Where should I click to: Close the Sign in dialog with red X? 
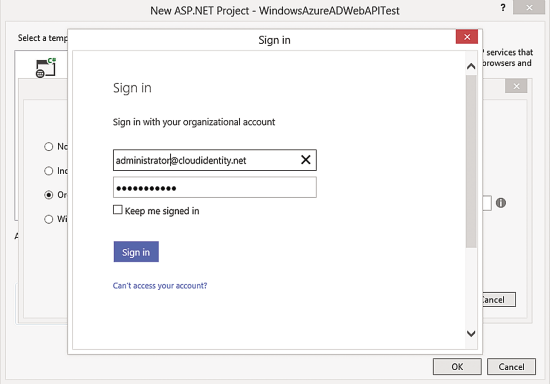tap(467, 37)
